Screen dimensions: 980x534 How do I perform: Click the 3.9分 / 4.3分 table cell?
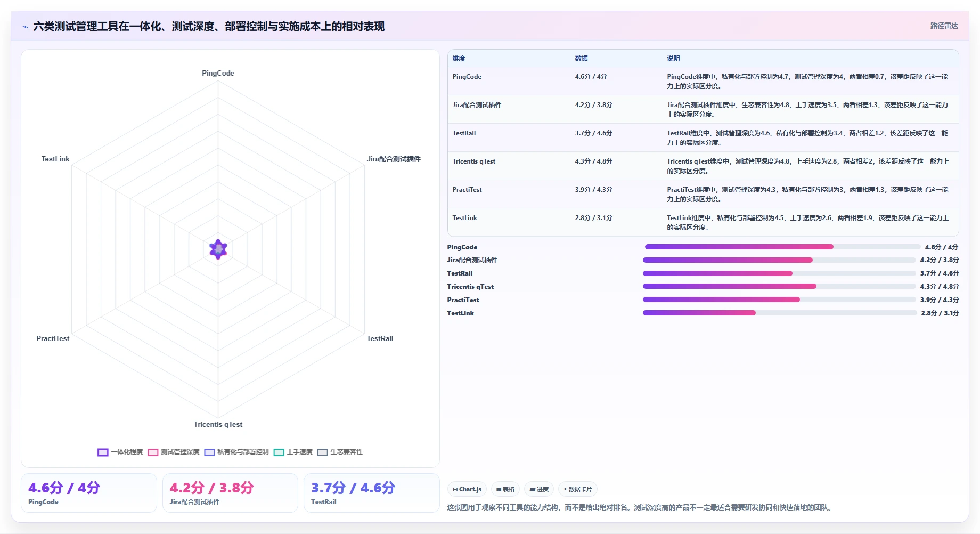coord(593,190)
